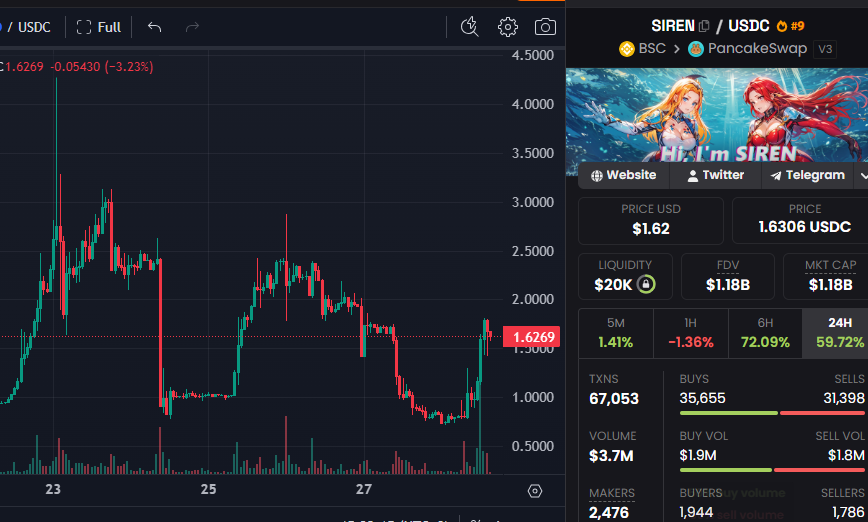Viewport: 868px width, 522px height.
Task: Undo the last chart action
Action: 154,27
